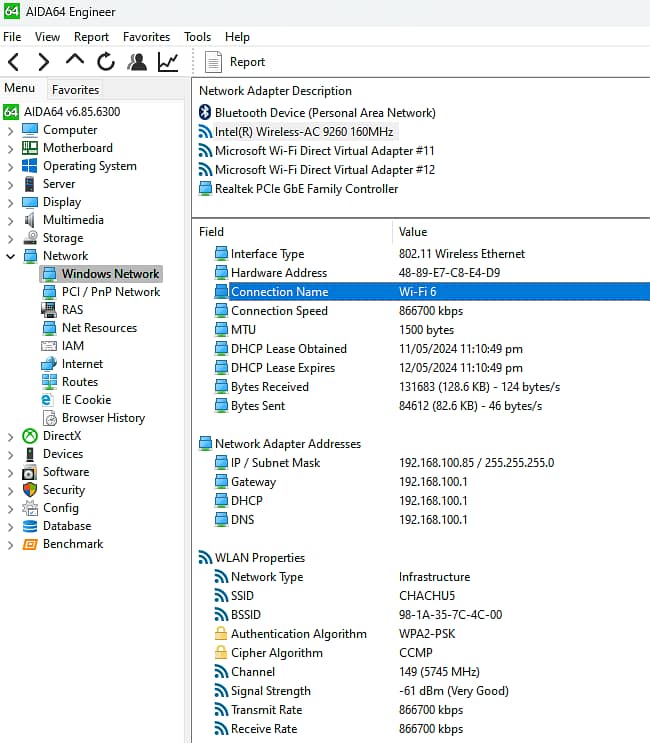Open the IAM tree item
This screenshot has height=743, width=650.
pyautogui.click(x=63, y=346)
